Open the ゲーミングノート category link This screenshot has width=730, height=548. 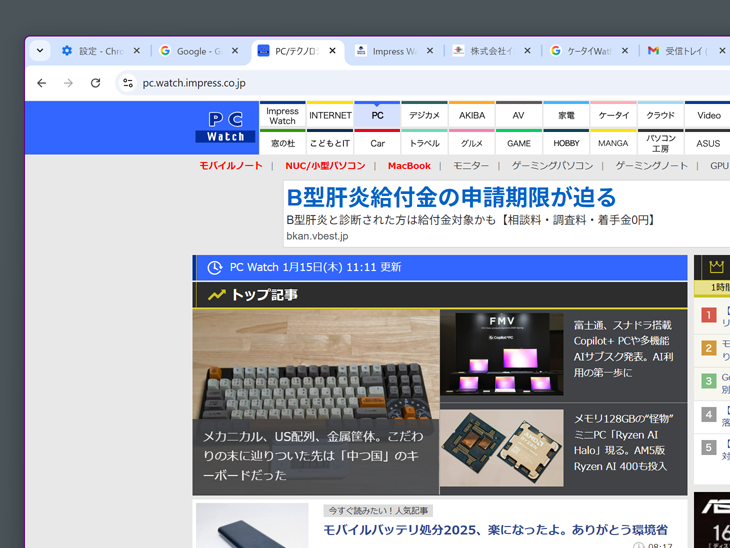[x=651, y=166]
